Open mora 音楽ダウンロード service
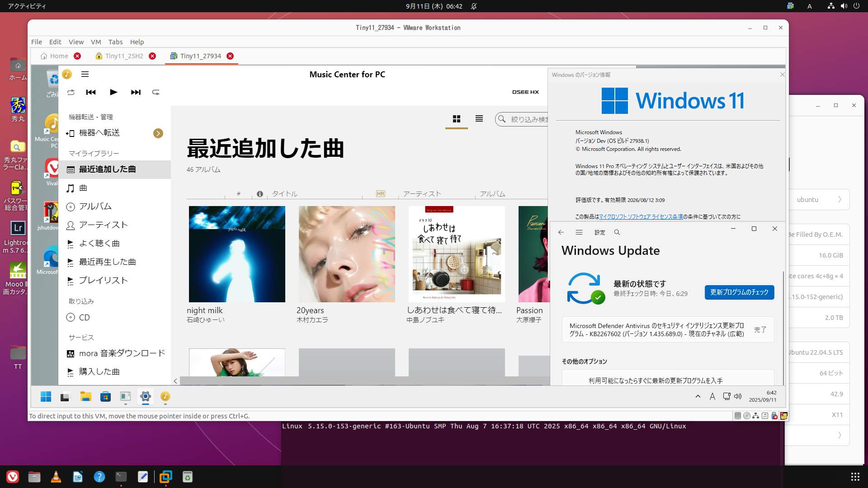Screen dimensions: 868x488 114,353
